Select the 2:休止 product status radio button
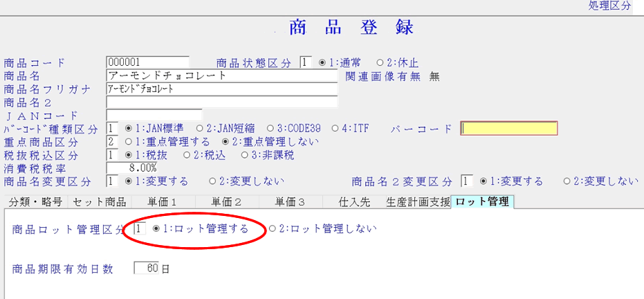 point(379,62)
